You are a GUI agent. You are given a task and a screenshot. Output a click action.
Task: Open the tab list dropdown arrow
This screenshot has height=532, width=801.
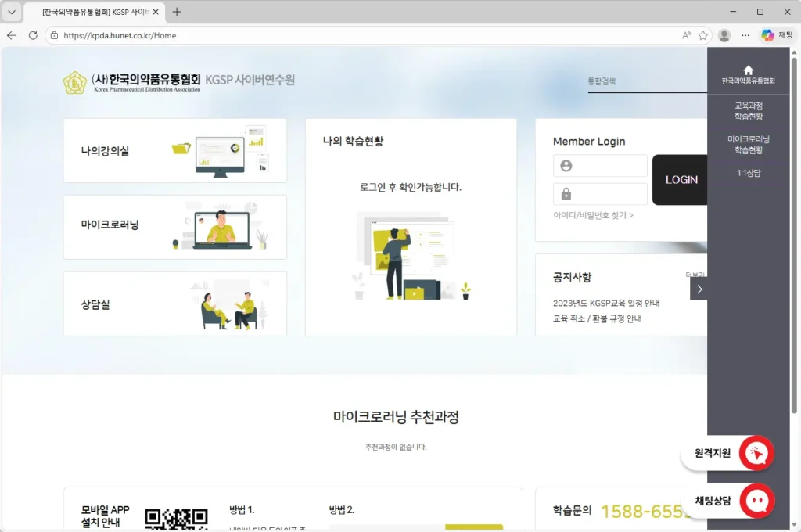pyautogui.click(x=12, y=12)
